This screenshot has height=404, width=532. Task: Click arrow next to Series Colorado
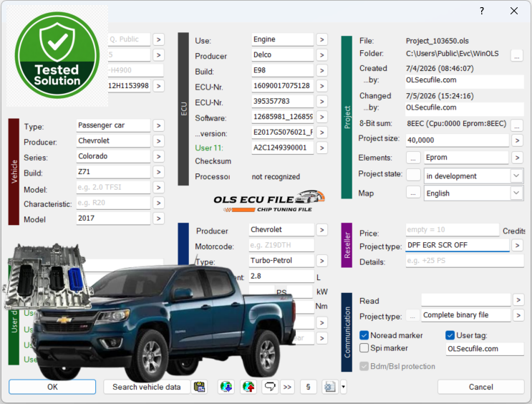click(158, 156)
